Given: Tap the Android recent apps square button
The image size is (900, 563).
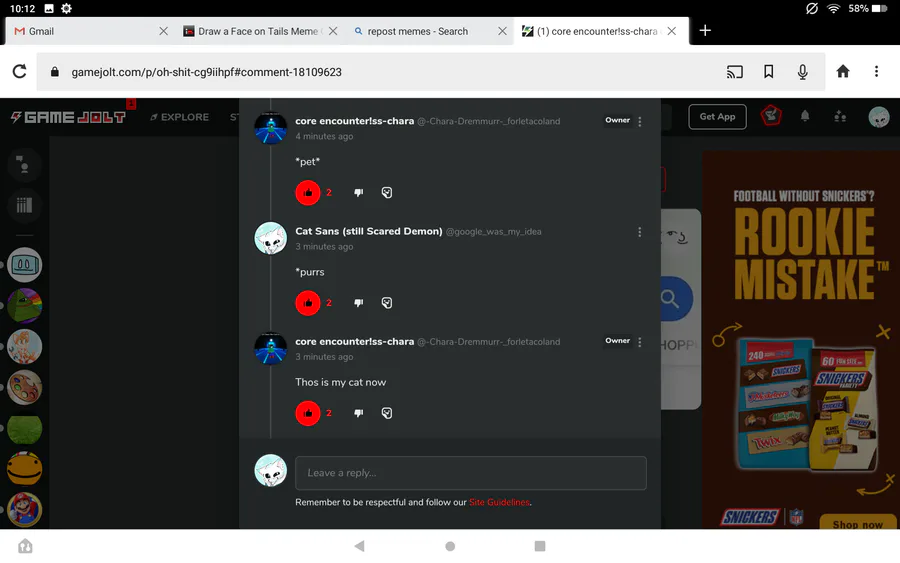Looking at the screenshot, I should click(x=540, y=546).
